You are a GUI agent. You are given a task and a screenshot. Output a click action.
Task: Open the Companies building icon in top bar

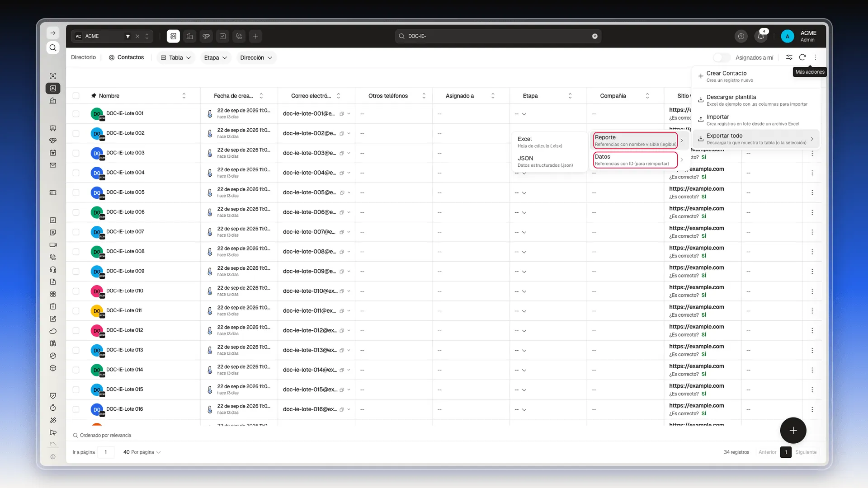click(x=190, y=36)
